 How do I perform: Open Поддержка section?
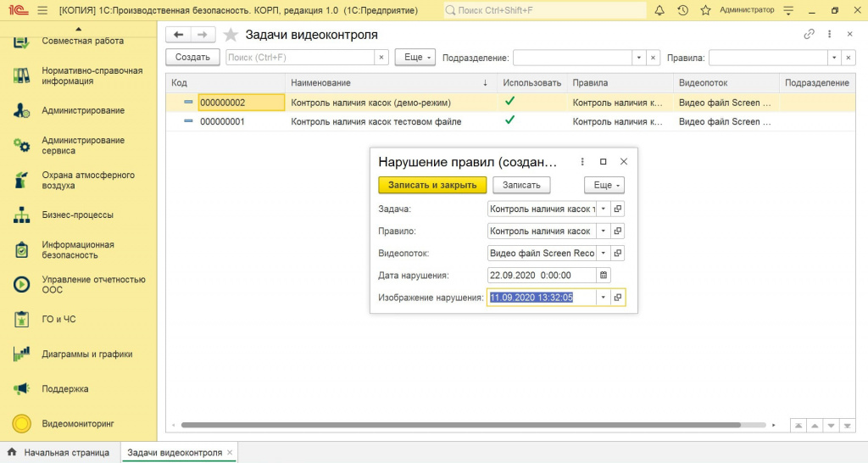(77, 388)
